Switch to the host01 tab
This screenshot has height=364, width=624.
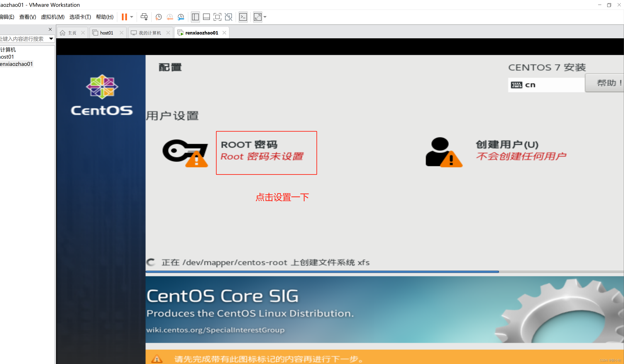(x=106, y=33)
